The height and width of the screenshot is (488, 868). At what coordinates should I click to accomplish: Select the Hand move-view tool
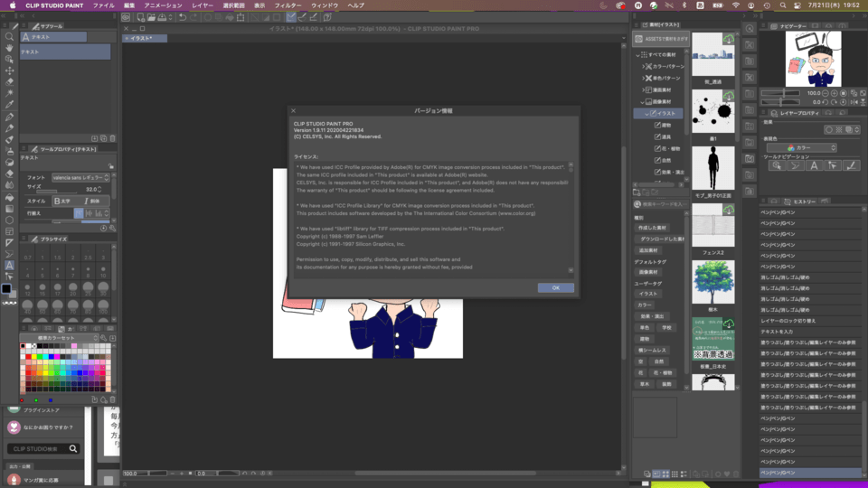(x=9, y=48)
